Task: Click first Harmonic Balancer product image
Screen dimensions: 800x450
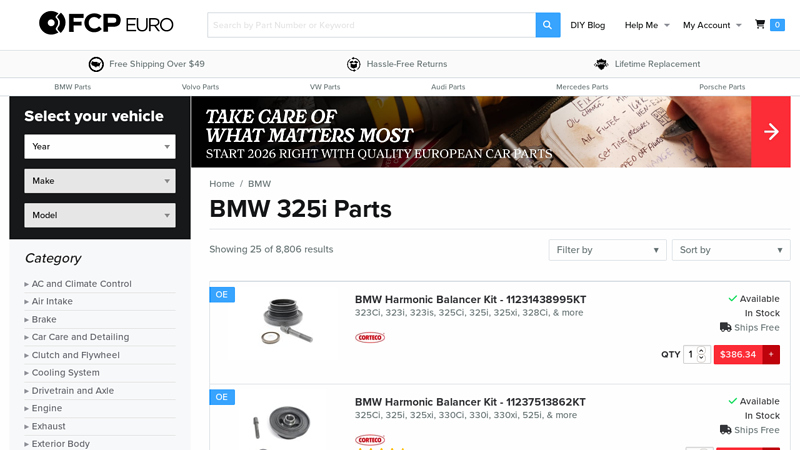Action: coord(287,321)
